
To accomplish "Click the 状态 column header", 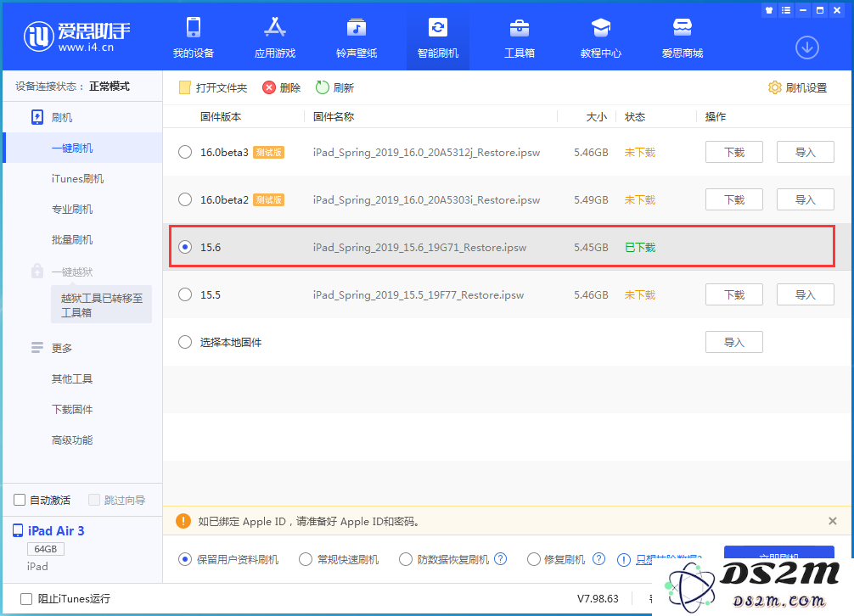I will tap(634, 116).
